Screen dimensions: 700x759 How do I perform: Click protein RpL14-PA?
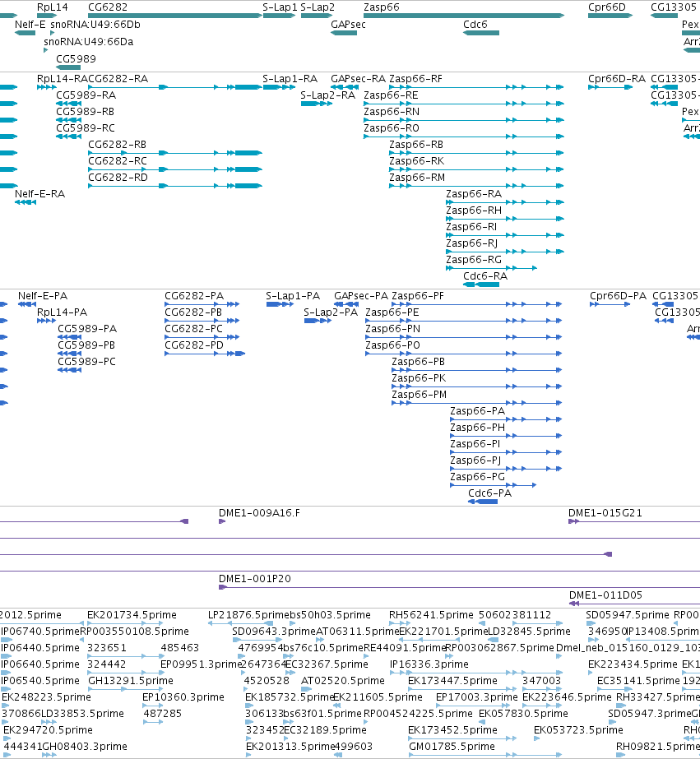[62, 312]
